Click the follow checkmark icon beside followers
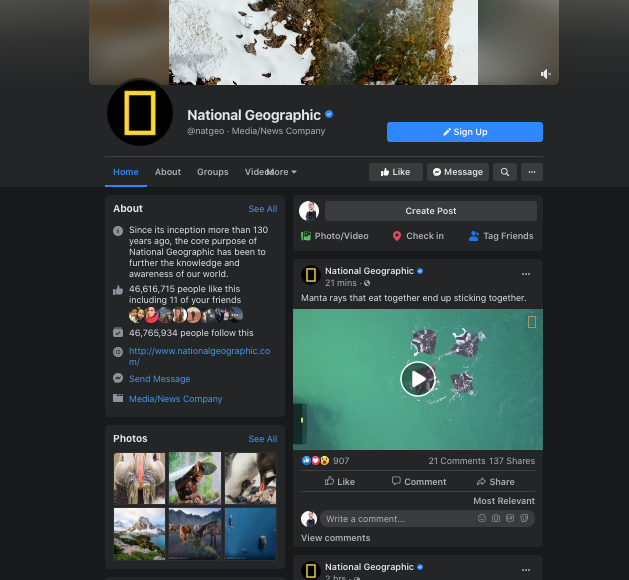The image size is (629, 580). [118, 333]
